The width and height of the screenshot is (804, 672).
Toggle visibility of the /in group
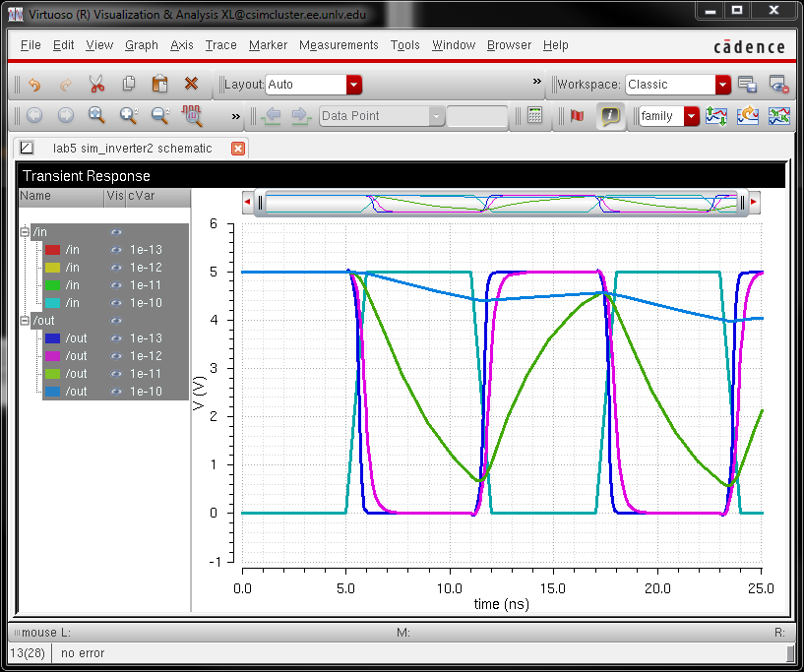(x=116, y=232)
